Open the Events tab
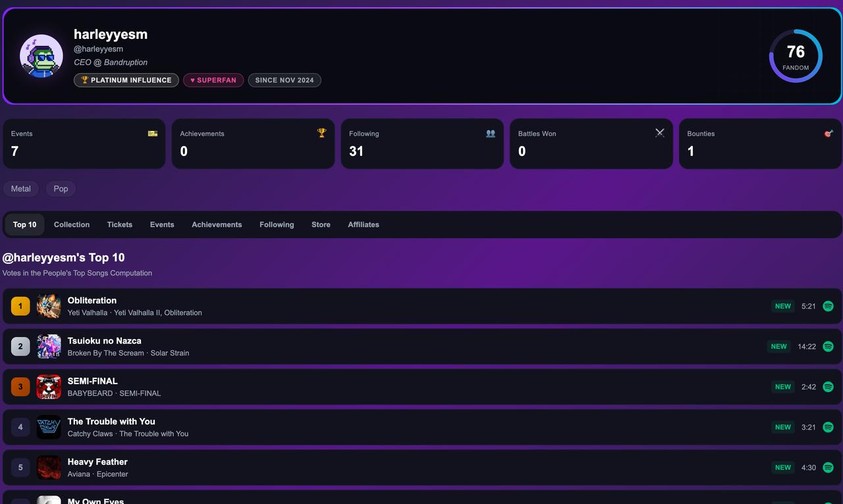The width and height of the screenshot is (843, 504). 162,224
